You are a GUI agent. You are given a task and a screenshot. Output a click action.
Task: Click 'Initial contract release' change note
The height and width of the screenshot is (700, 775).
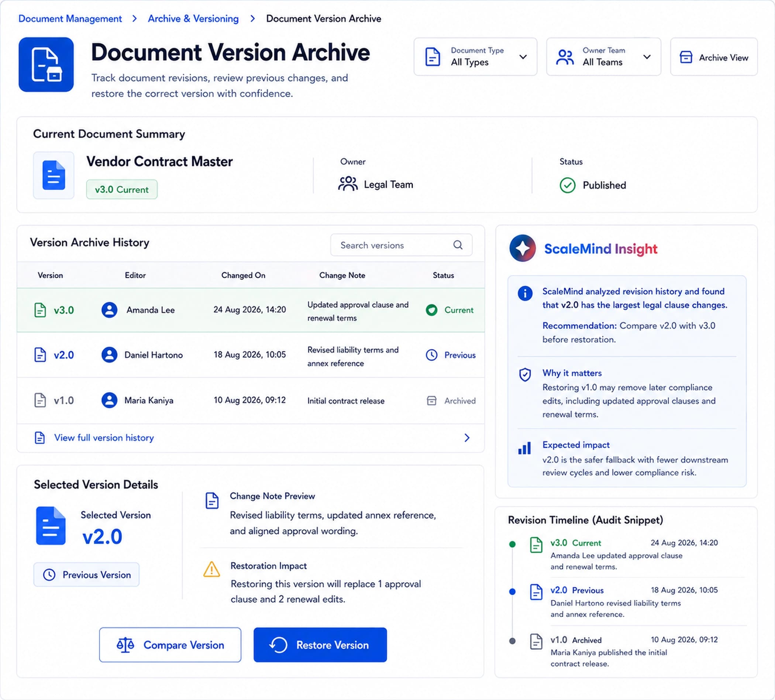click(x=346, y=401)
